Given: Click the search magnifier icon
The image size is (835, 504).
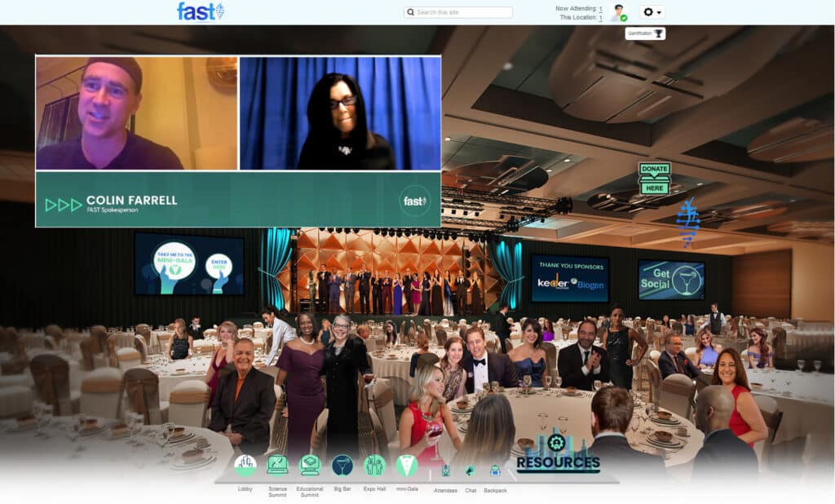Looking at the screenshot, I should [x=411, y=12].
